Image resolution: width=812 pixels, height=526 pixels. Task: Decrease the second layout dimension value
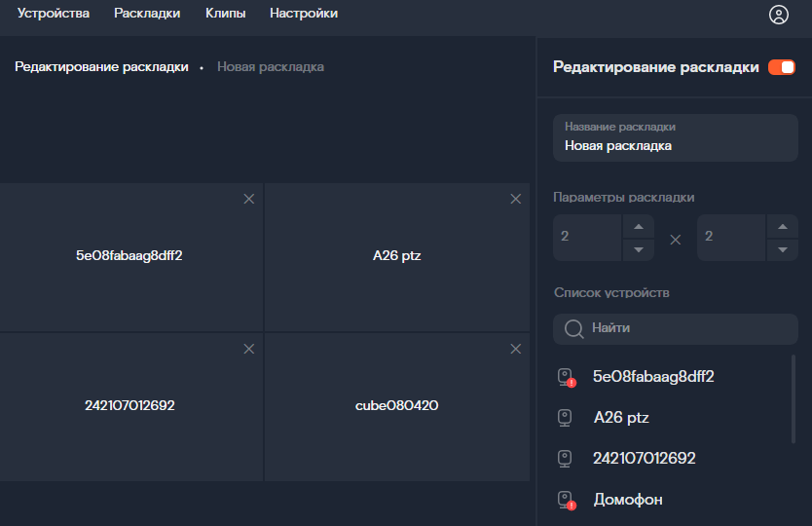click(x=783, y=249)
